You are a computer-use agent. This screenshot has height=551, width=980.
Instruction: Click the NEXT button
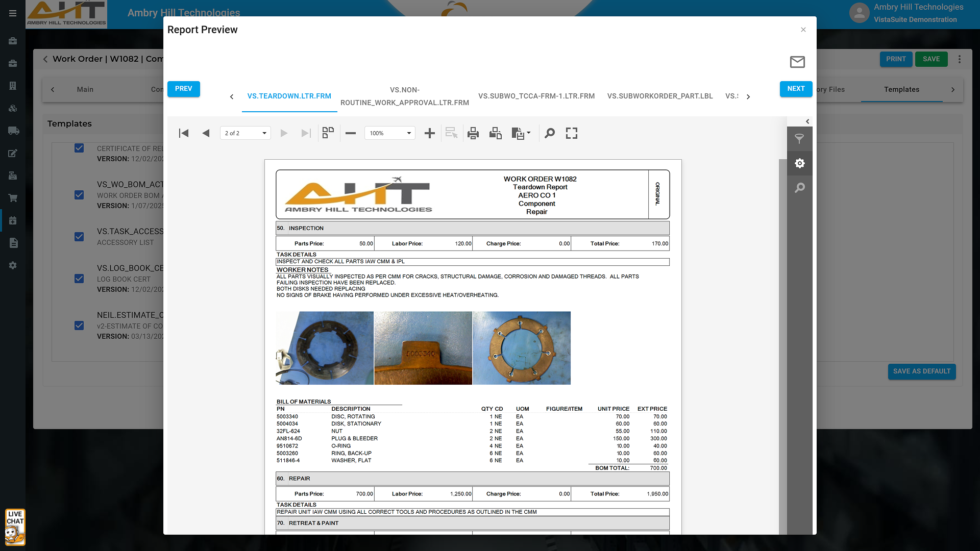[x=796, y=88]
